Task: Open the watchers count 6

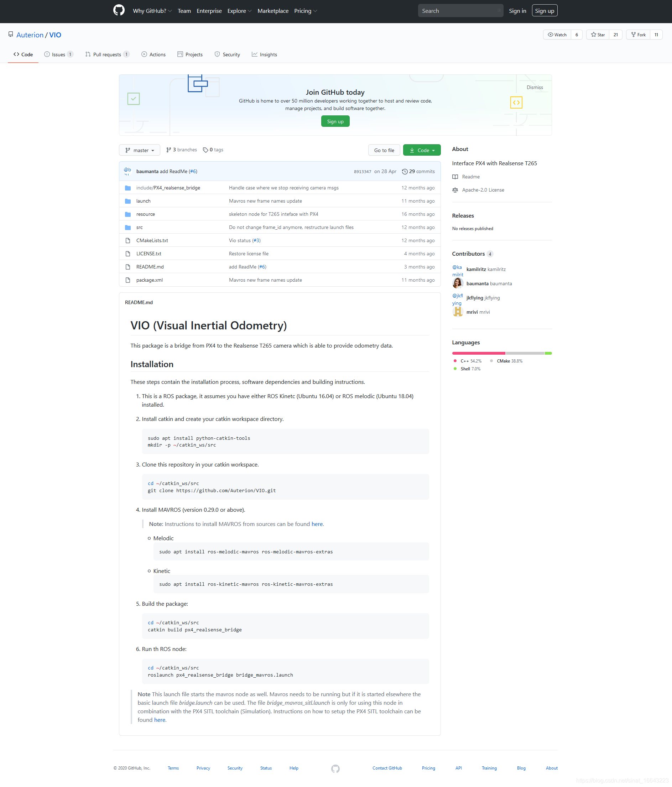Action: (576, 35)
